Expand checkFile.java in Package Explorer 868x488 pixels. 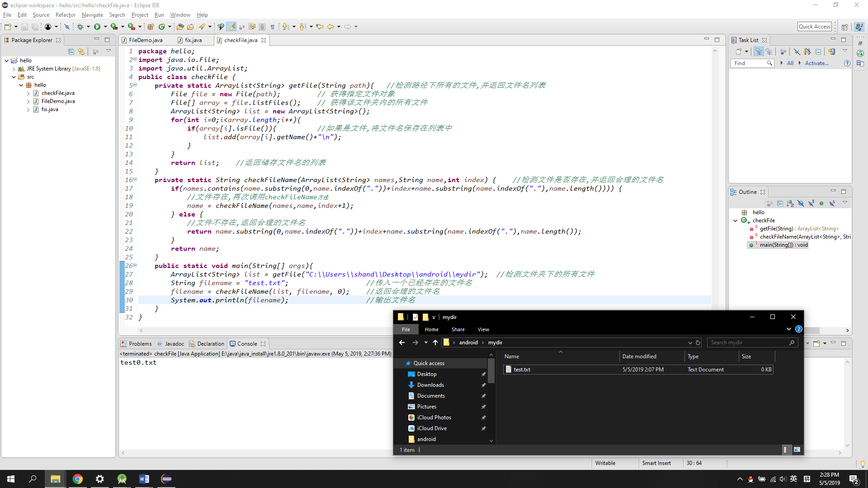point(28,94)
